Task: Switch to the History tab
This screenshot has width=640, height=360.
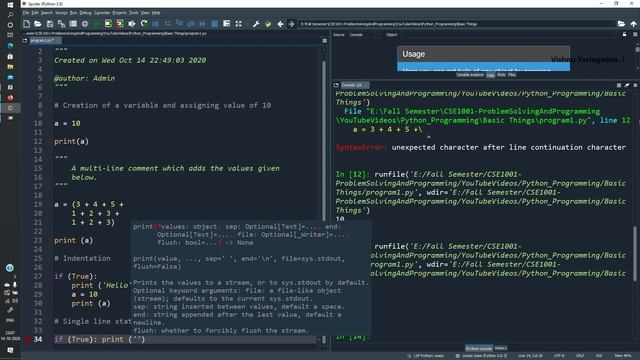Action: (x=500, y=348)
